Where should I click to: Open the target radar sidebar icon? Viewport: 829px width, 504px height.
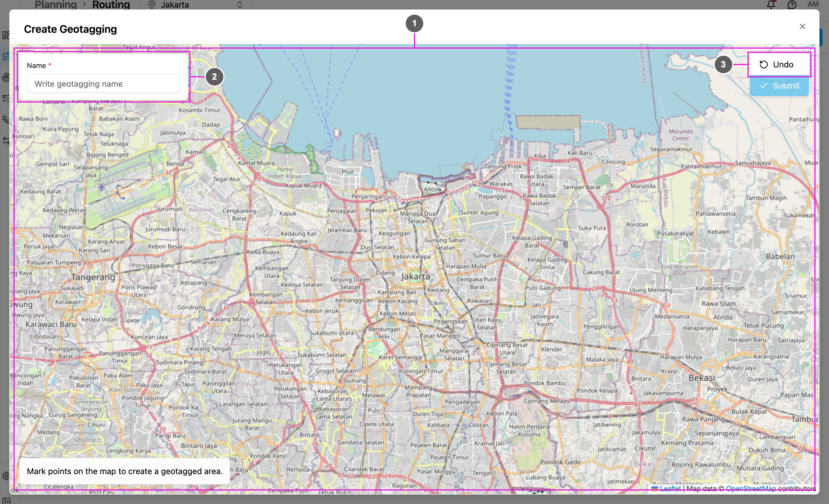point(6,77)
